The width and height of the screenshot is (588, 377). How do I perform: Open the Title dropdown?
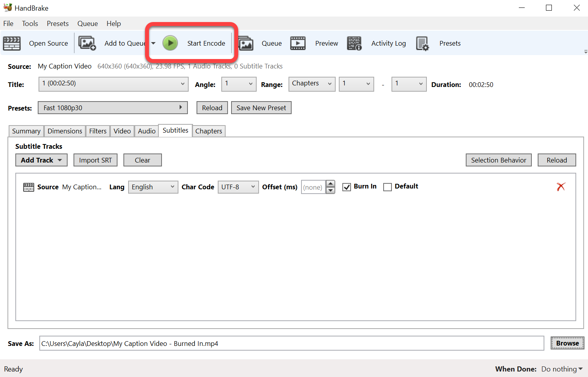pos(113,84)
